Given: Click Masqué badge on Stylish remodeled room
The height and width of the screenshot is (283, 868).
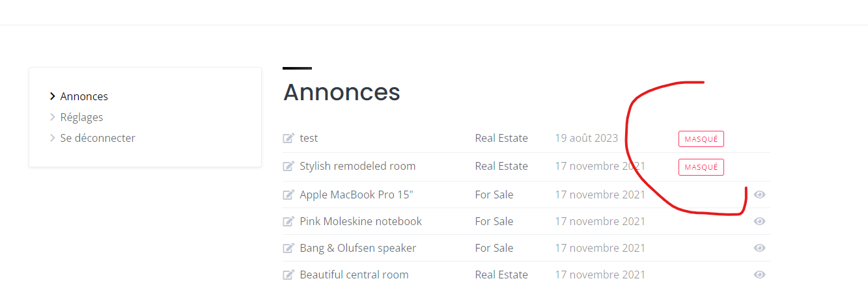Looking at the screenshot, I should click(701, 167).
